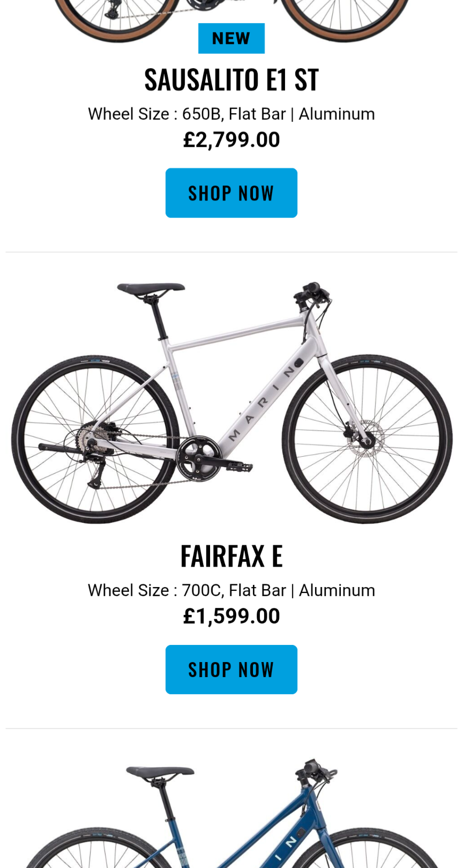Tap SHOP NOW under Fairfax E

(x=231, y=670)
